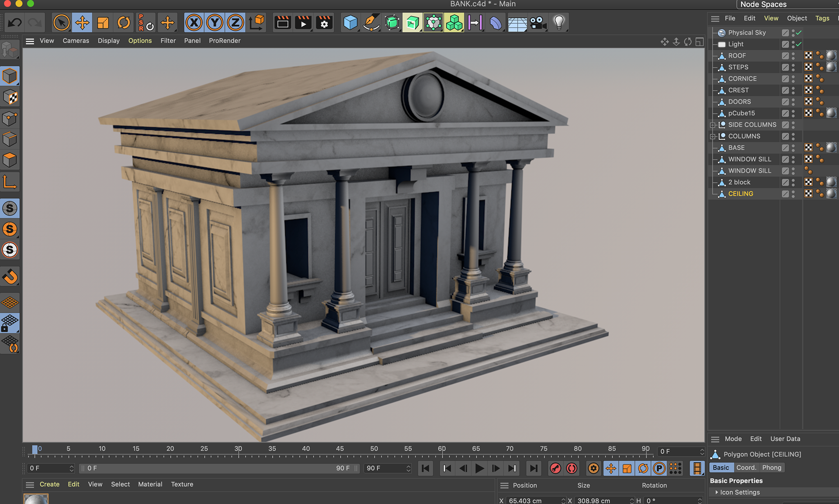Switch to the Coord. tab
Viewport: 839px width, 504px height.
pos(746,467)
